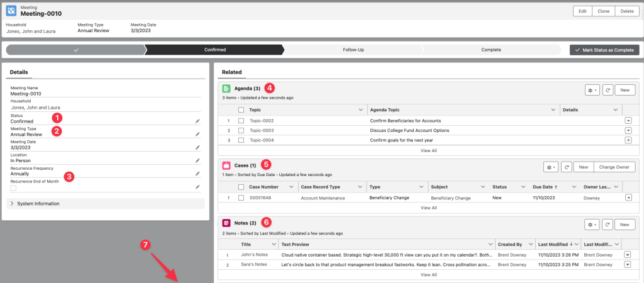This screenshot has width=644, height=283.
Task: Click the purple Notes list icon
Action: (x=226, y=223)
